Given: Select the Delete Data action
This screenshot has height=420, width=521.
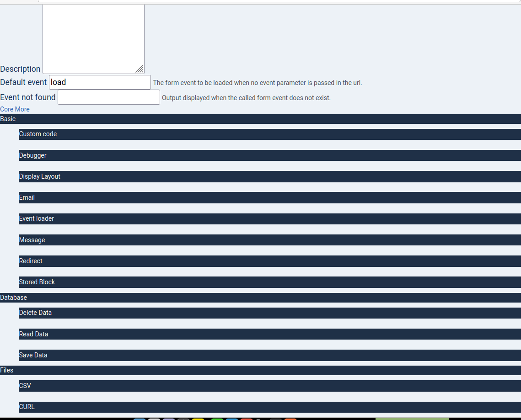Looking at the screenshot, I should (270, 313).
